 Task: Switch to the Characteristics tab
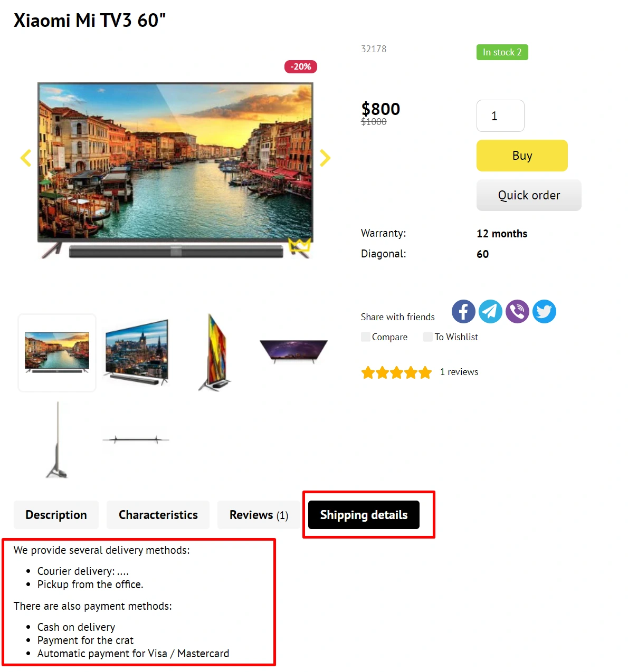tap(158, 515)
